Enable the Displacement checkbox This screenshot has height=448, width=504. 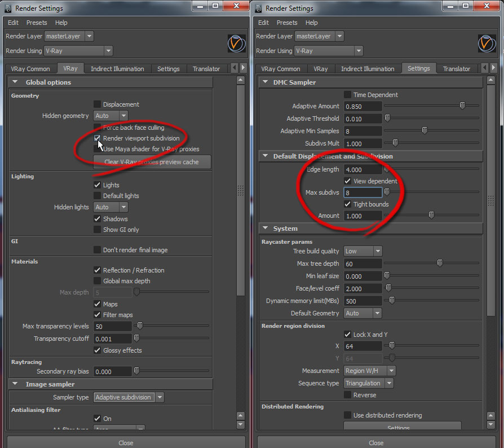pos(97,104)
